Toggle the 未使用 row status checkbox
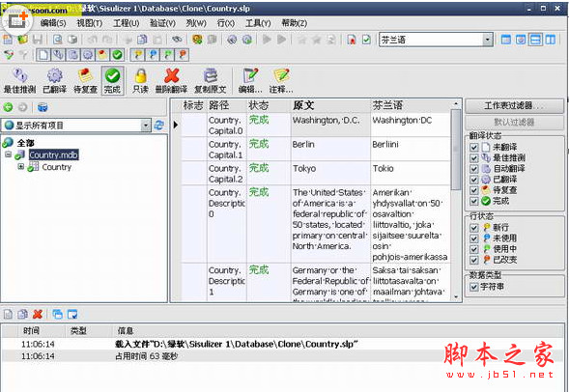 (473, 238)
